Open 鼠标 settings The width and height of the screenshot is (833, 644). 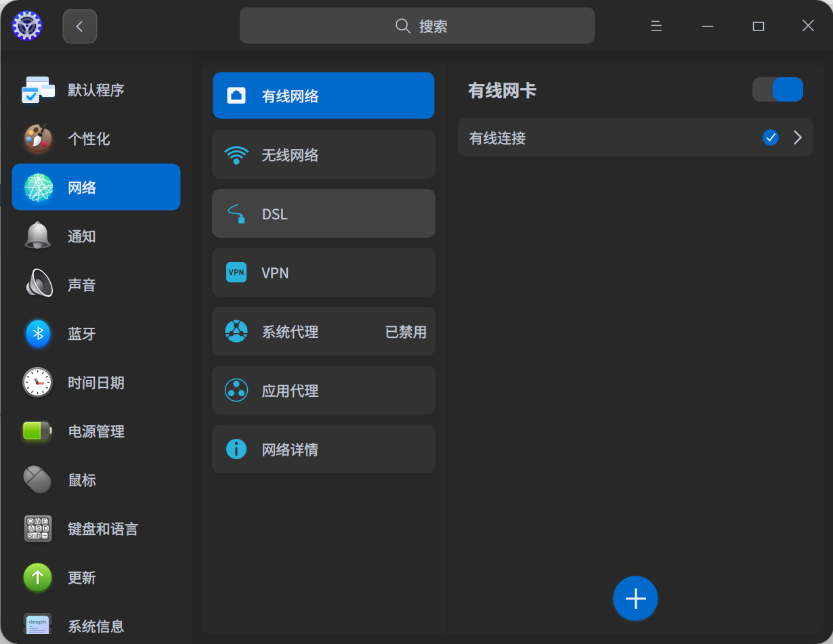pyautogui.click(x=96, y=480)
